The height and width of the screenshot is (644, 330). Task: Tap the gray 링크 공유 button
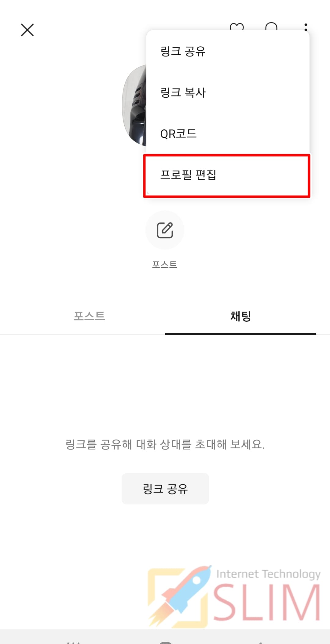click(165, 489)
